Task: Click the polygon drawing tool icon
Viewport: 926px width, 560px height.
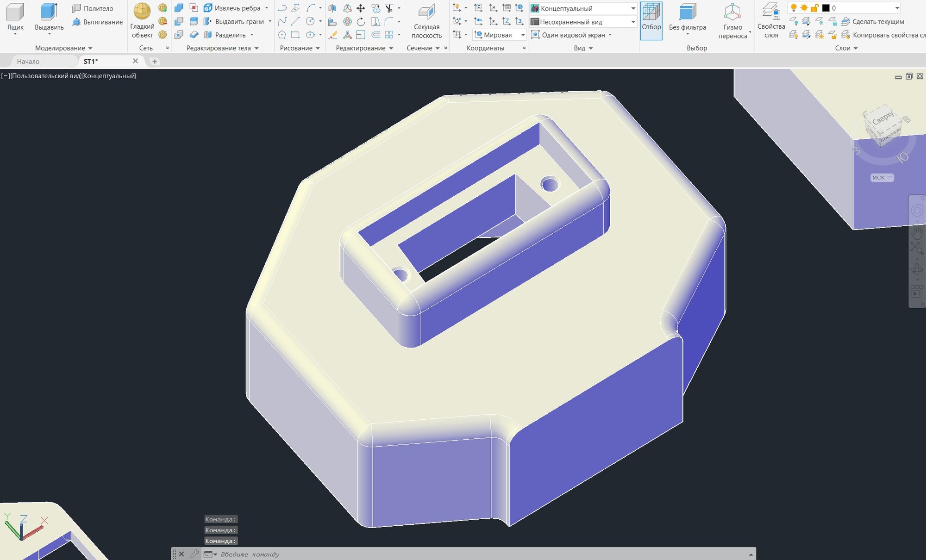Action: pos(282,35)
